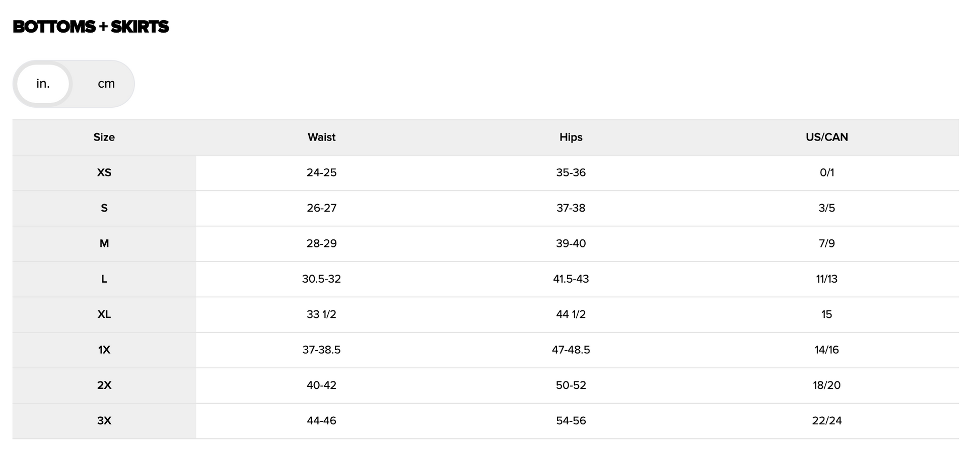Select the 1X size row label

(x=104, y=350)
